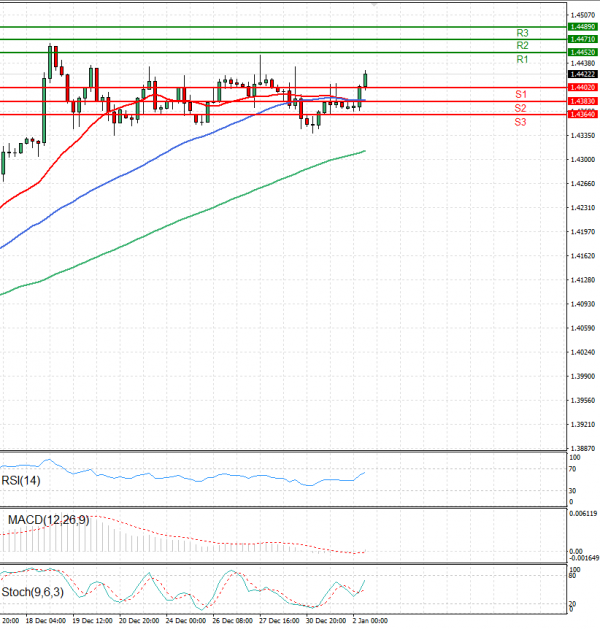Viewport: 600px width, 629px height.
Task: Click the 1.43640 red price tag
Action: [x=583, y=115]
